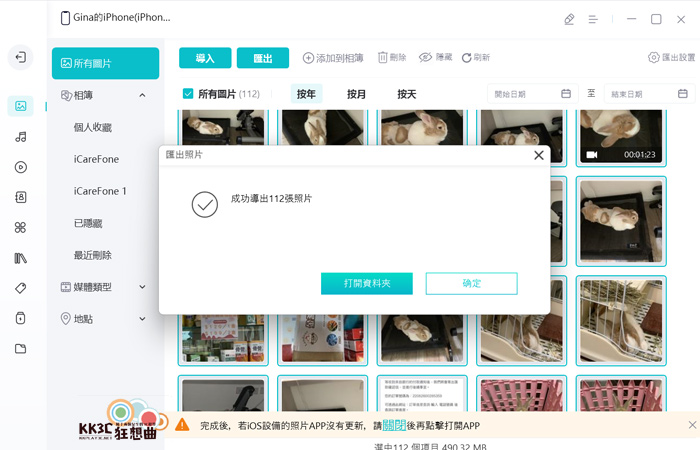The height and width of the screenshot is (450, 700).
Task: Click 添加到相簿 (add to album)
Action: pos(333,58)
